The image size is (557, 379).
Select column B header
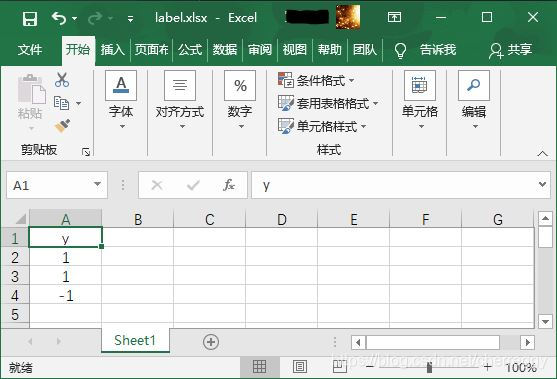[138, 219]
